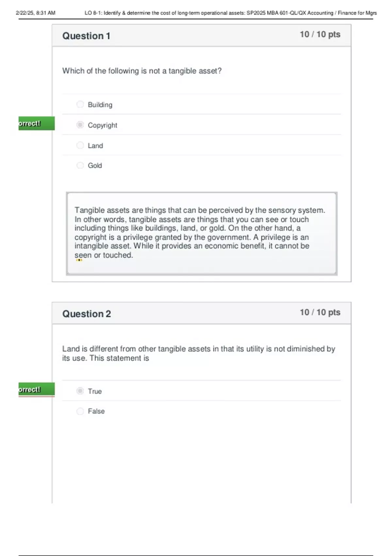The width and height of the screenshot is (392, 556).
Task: Click Question 1's 10 / 10 pts score
Action: coord(320,34)
